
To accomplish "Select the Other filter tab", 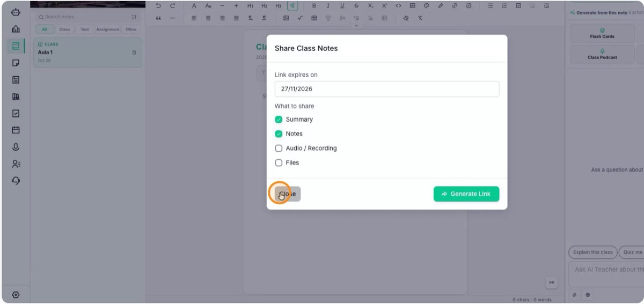I will (131, 29).
